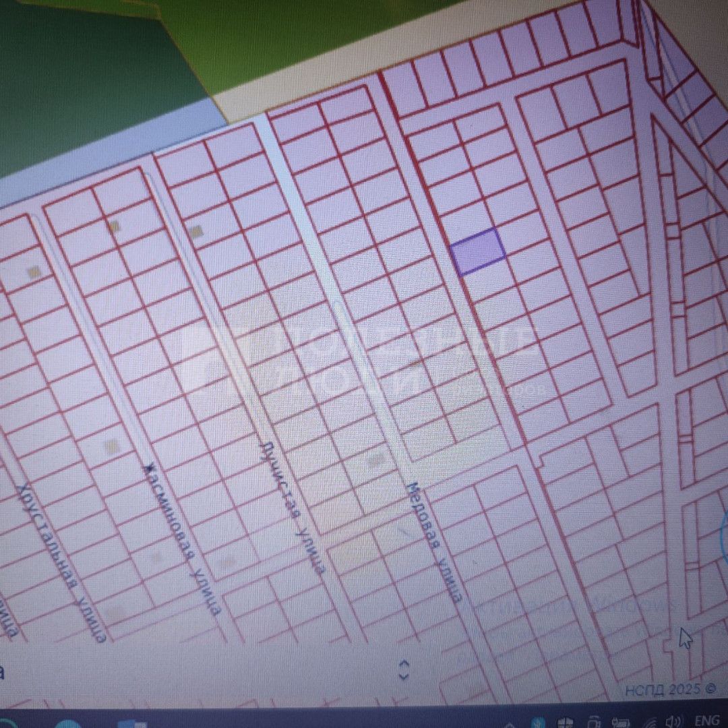The height and width of the screenshot is (728, 728).
Task: Click the Медовая улица street label
Action: coord(435,542)
